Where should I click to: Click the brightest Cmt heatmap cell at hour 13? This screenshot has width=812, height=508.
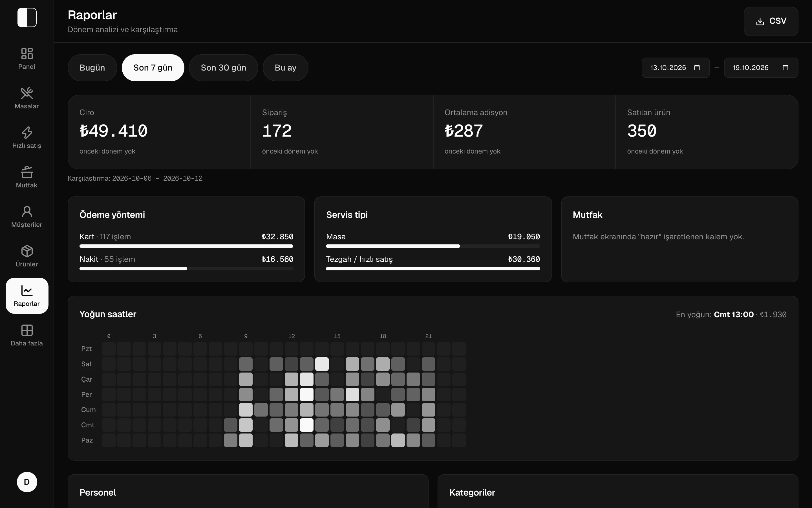pos(307,425)
